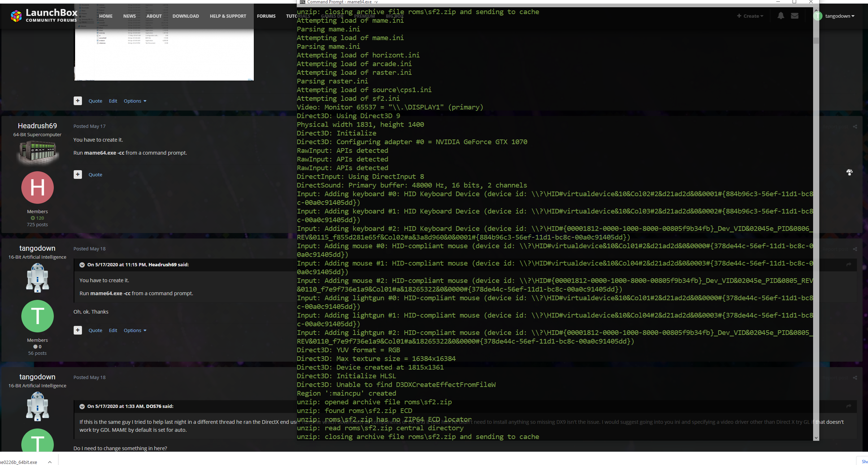Open the attached screenshot thumbnail in the top post

pos(164,42)
